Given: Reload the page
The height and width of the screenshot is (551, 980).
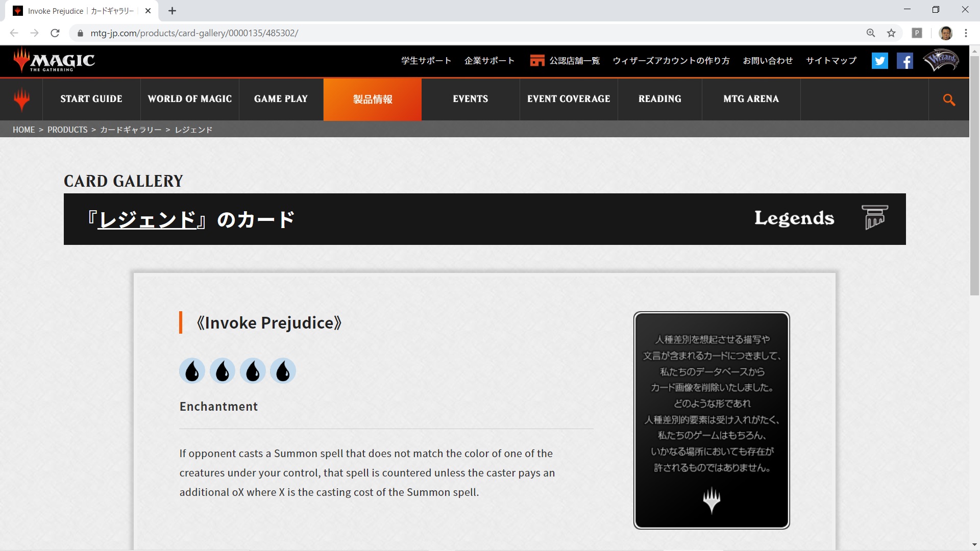Looking at the screenshot, I should point(55,33).
